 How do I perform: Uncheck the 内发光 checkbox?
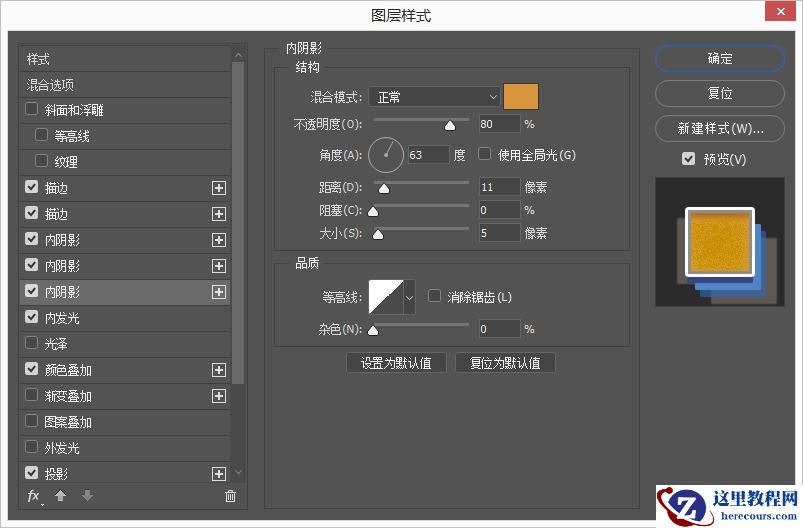click(31, 317)
